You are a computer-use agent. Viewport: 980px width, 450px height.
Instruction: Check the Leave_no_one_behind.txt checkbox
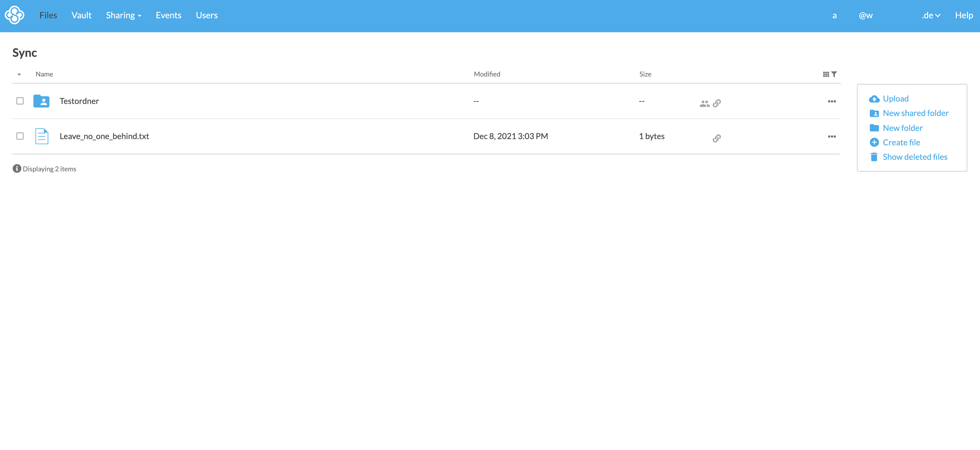coord(20,136)
